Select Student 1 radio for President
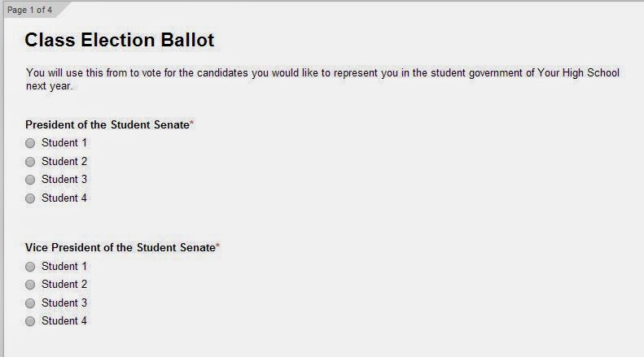Screen dimensions: 644x357 point(30,143)
